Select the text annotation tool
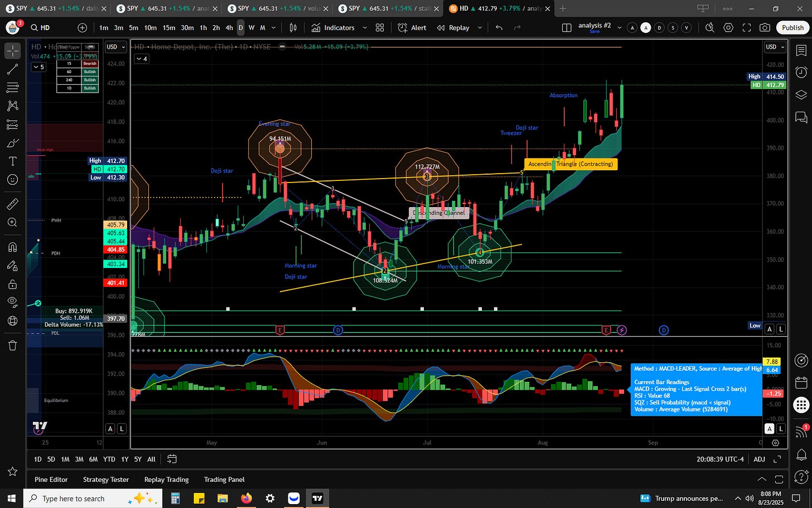 pyautogui.click(x=12, y=161)
